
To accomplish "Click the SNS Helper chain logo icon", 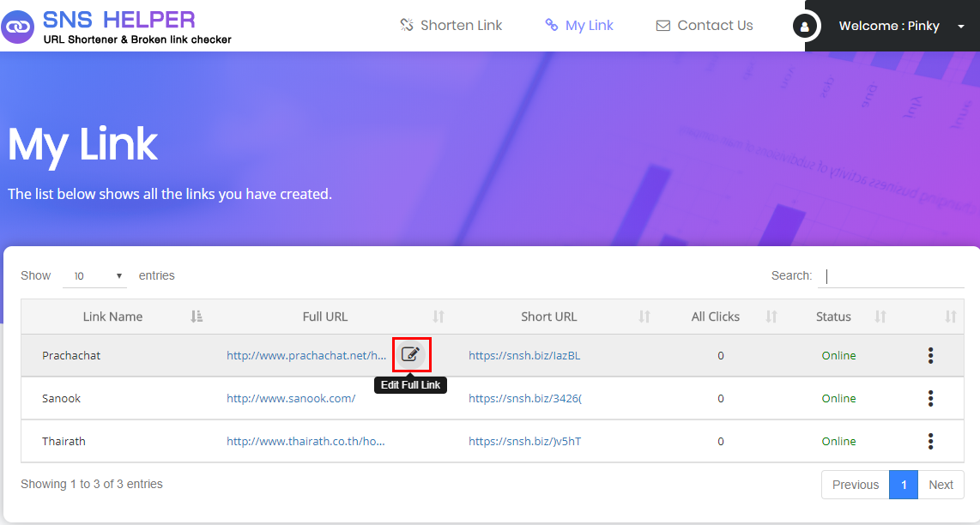I will point(17,27).
